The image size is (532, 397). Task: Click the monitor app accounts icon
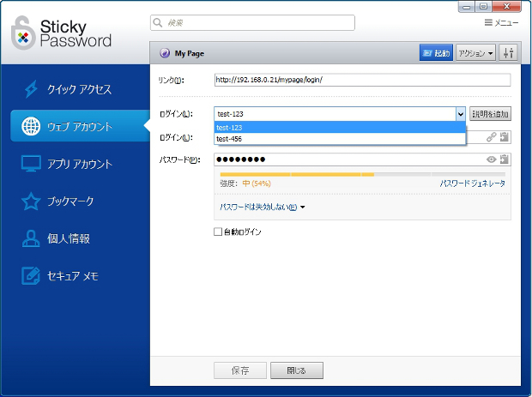point(31,164)
